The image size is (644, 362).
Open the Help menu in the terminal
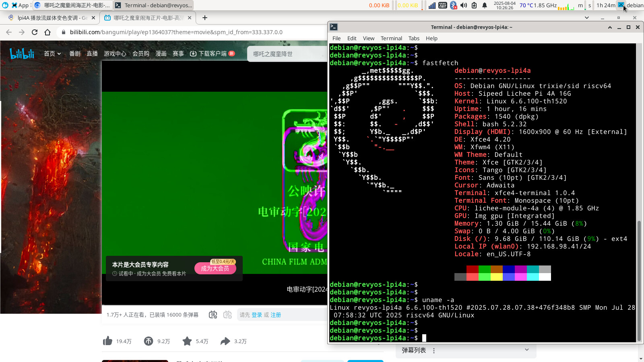click(431, 38)
